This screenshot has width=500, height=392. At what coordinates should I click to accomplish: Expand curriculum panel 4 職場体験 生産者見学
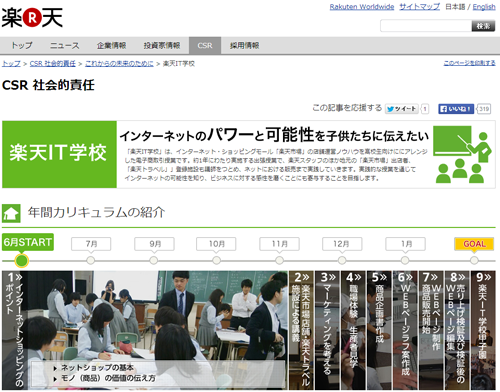point(353,330)
